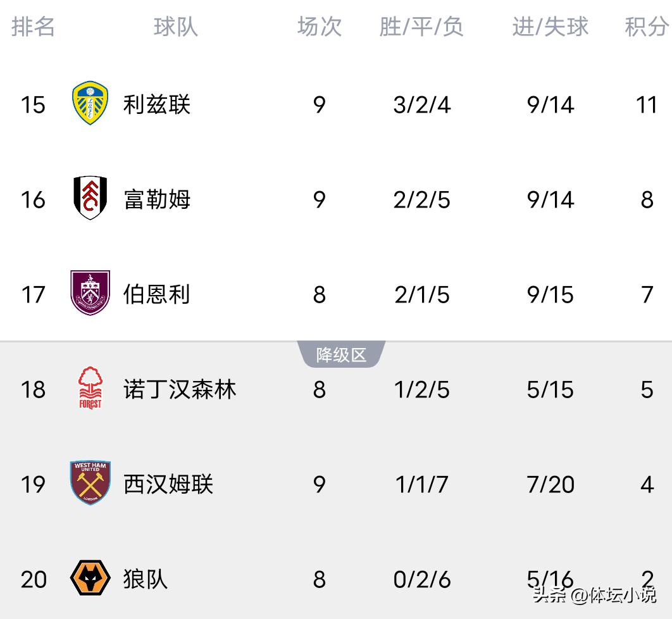Click the West Ham United crest
This screenshot has height=619, width=672.
click(90, 483)
